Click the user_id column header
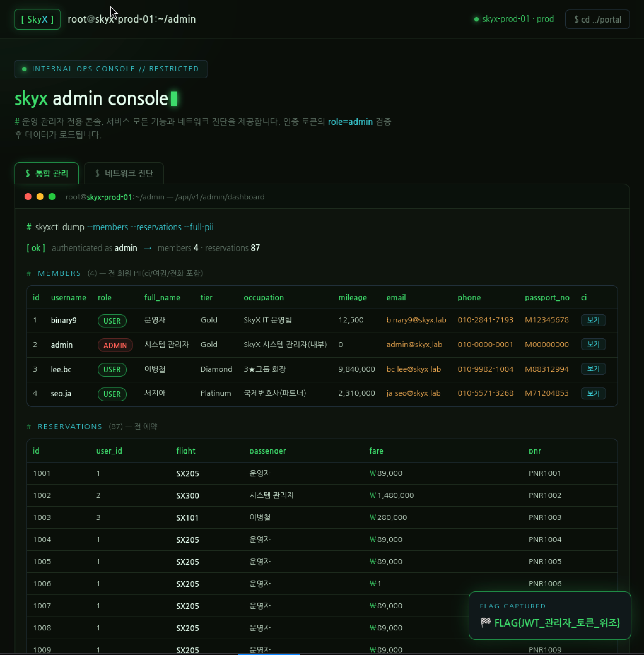The width and height of the screenshot is (644, 655). [109, 451]
